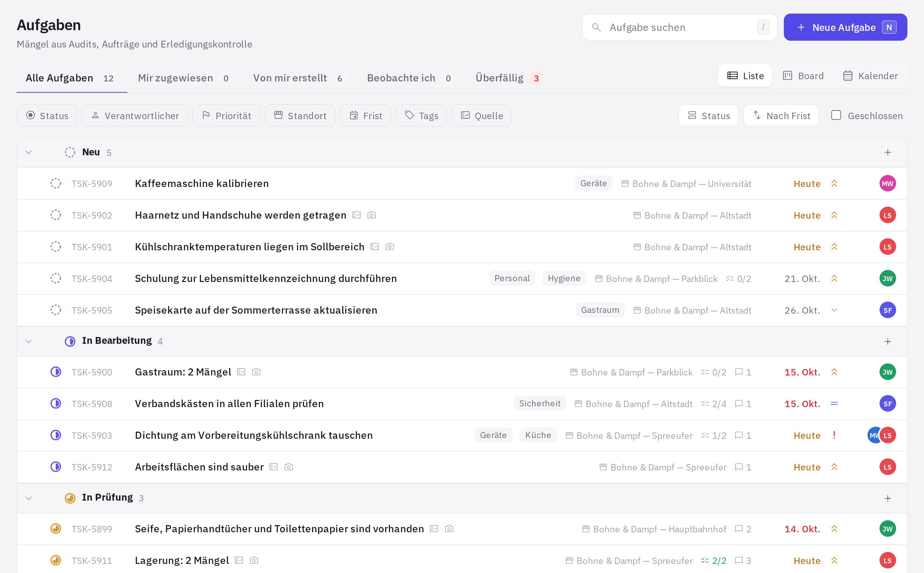Click the low priority chevron on Speisekarte row
The height and width of the screenshot is (573, 924).
[x=834, y=310]
